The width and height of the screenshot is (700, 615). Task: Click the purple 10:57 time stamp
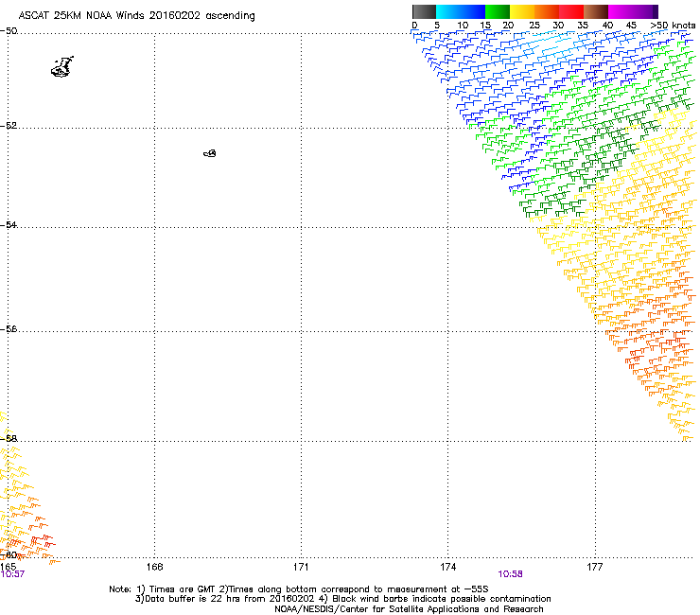12,574
